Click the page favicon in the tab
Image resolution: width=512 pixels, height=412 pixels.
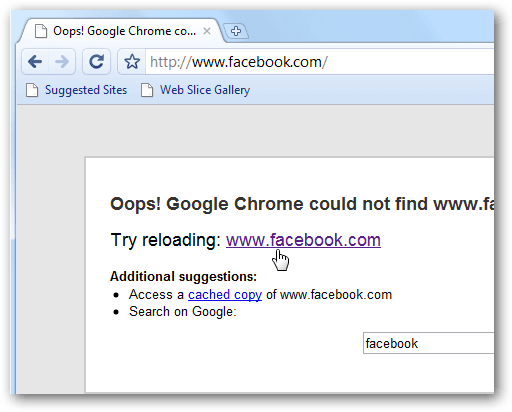coord(41,31)
